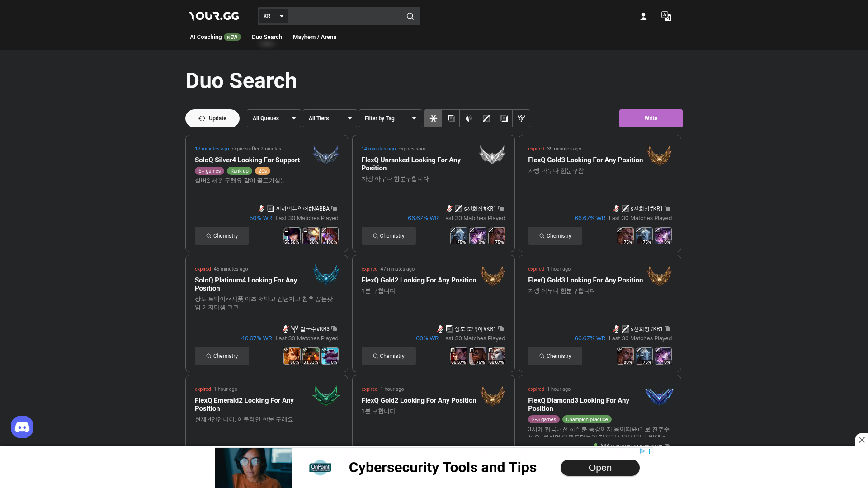Click the Update button
868x488 pixels.
[212, 118]
